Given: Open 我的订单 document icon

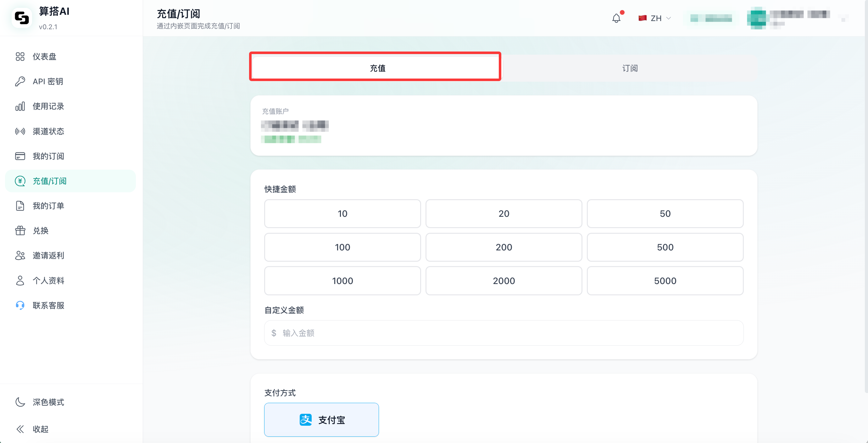Looking at the screenshot, I should (x=20, y=206).
